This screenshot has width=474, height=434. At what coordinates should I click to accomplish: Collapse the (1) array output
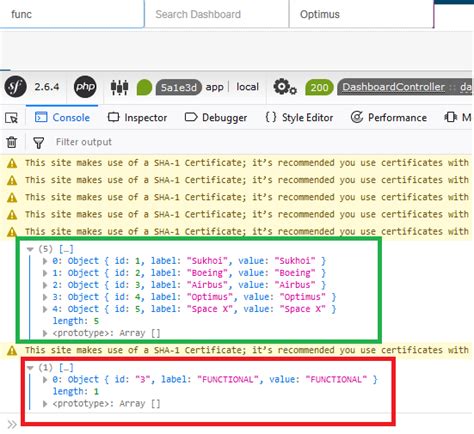[30, 368]
